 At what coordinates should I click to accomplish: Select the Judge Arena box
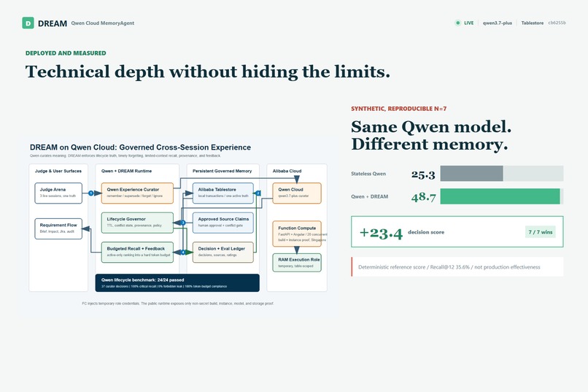[58, 193]
